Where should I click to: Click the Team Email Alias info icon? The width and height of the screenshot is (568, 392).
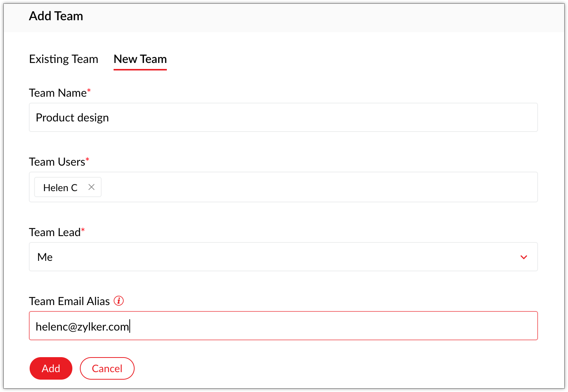(x=119, y=301)
